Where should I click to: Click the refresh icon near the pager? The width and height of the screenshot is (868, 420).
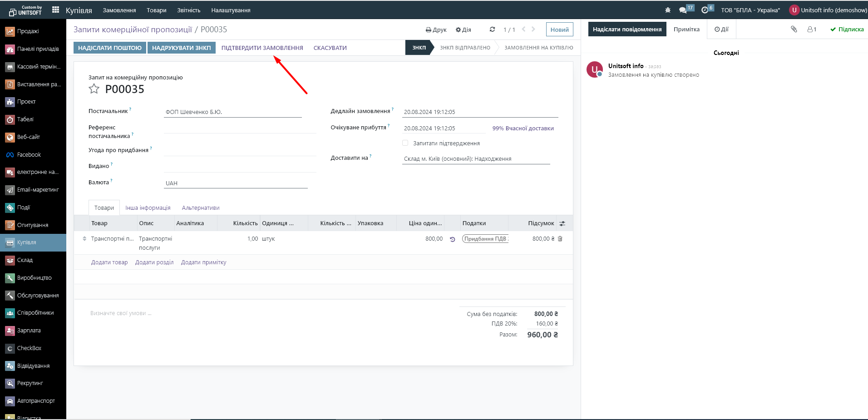tap(492, 30)
